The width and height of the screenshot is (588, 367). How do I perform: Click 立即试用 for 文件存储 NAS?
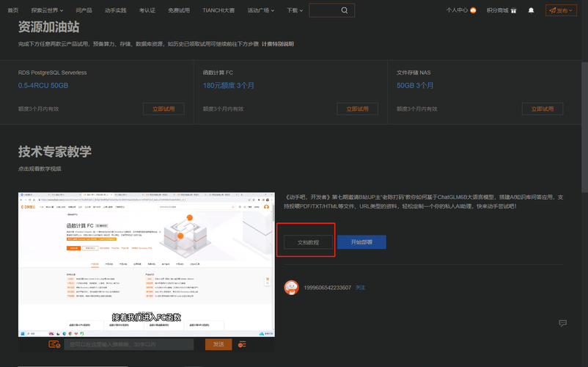[543, 109]
